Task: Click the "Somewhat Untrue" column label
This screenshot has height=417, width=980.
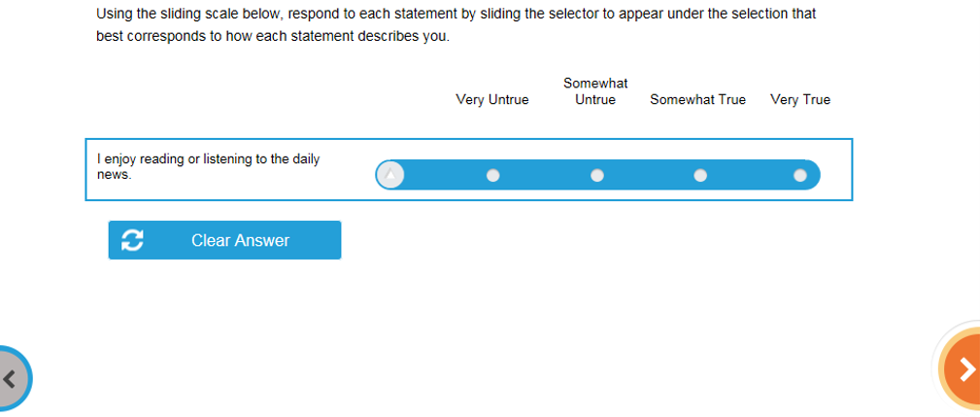Action: 595,91
